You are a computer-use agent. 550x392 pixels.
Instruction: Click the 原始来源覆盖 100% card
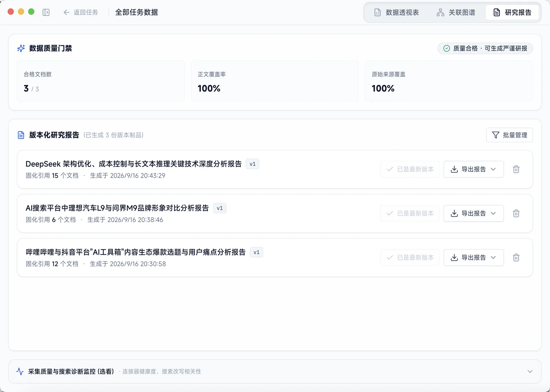click(x=449, y=81)
